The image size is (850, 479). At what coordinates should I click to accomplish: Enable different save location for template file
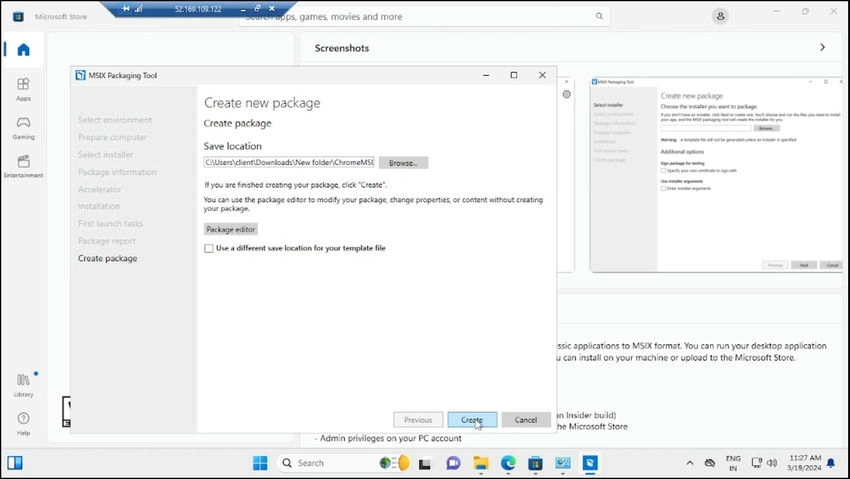[209, 248]
